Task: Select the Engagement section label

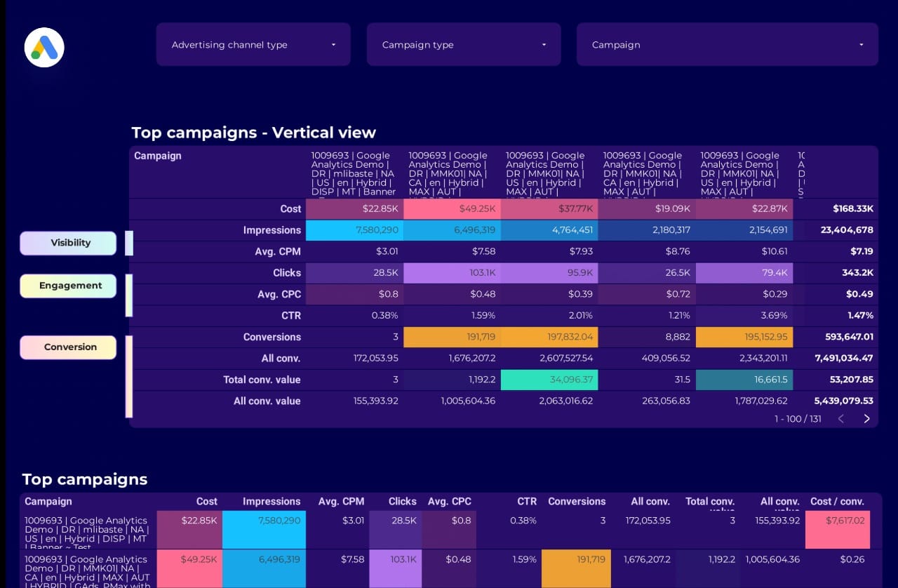Action: tap(68, 286)
